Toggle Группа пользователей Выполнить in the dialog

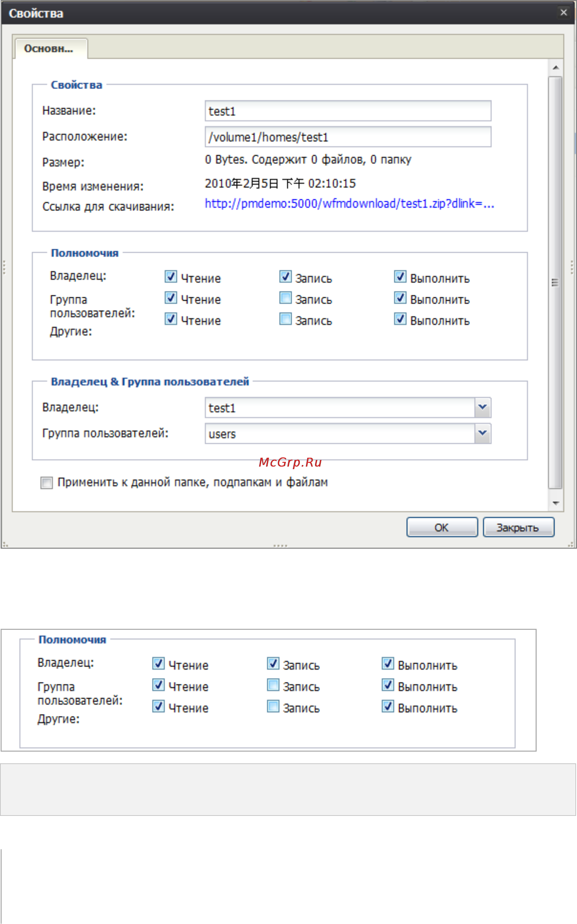(400, 298)
